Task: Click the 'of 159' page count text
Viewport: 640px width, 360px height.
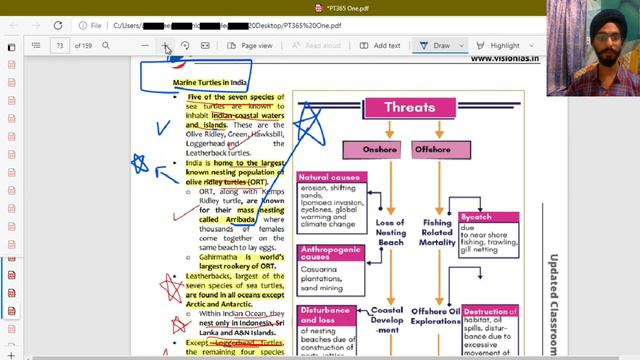Action: pos(83,46)
